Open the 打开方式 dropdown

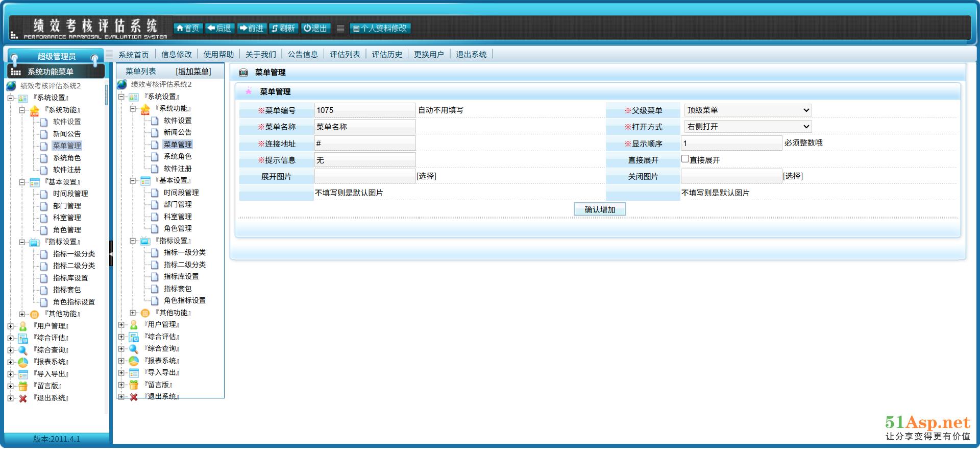(747, 127)
